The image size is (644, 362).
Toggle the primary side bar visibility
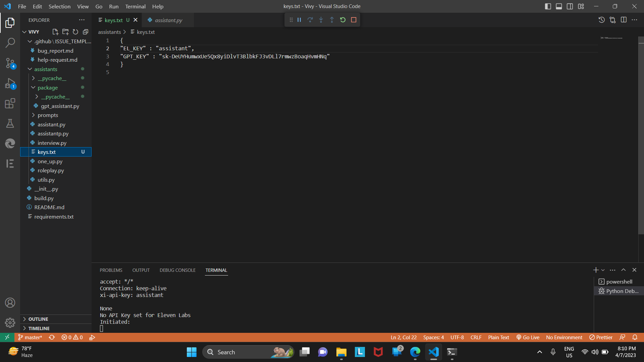(548, 6)
